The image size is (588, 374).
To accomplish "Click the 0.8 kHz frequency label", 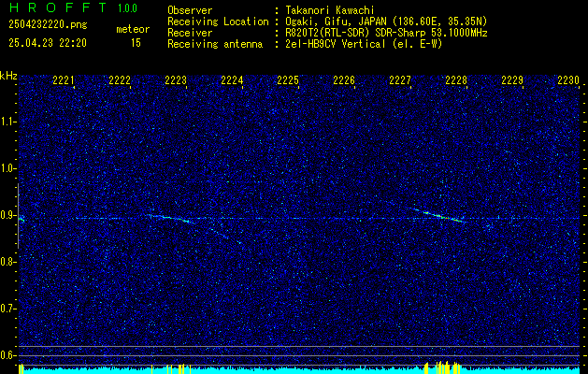I will [x=7, y=262].
